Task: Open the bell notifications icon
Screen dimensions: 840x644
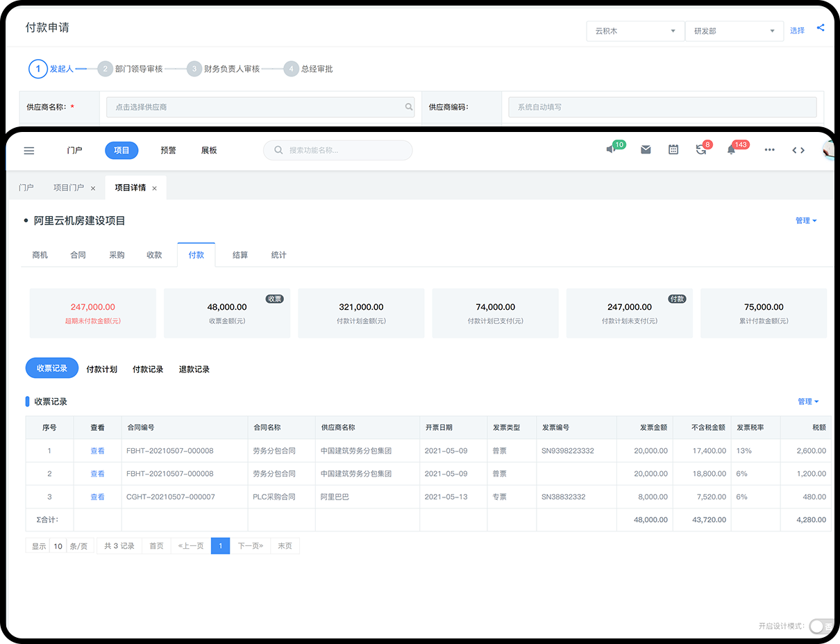Action: tap(731, 150)
